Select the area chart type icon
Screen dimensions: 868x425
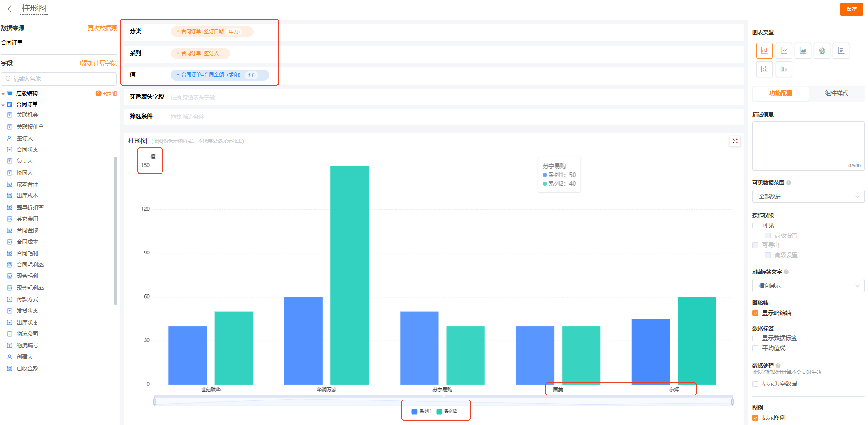(x=802, y=51)
